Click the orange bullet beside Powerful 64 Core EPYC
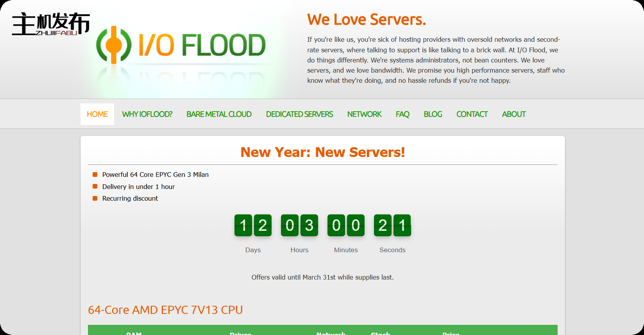This screenshot has height=335, width=644. click(x=95, y=175)
